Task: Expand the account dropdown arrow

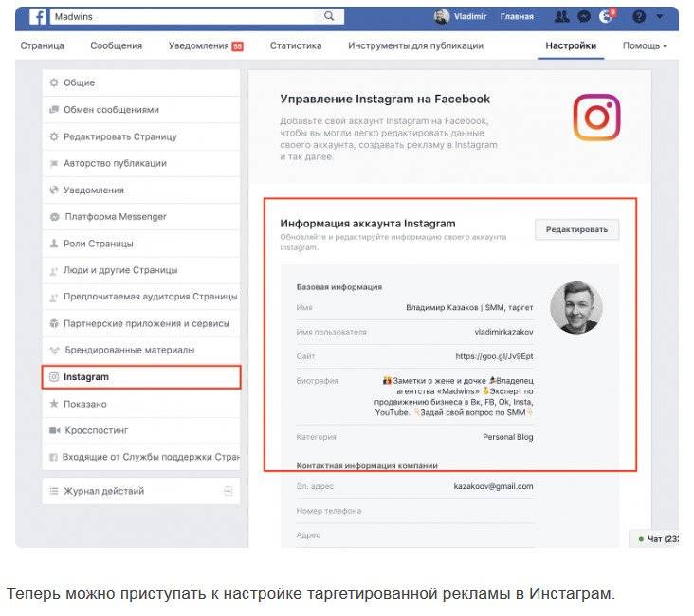Action: (x=660, y=17)
